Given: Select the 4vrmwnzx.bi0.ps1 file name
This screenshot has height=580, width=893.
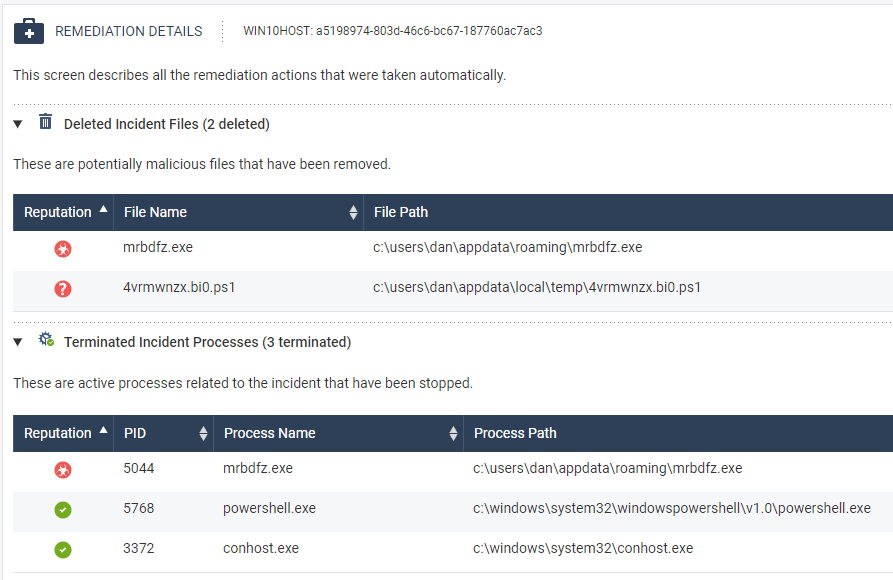Looking at the screenshot, I should [179, 288].
